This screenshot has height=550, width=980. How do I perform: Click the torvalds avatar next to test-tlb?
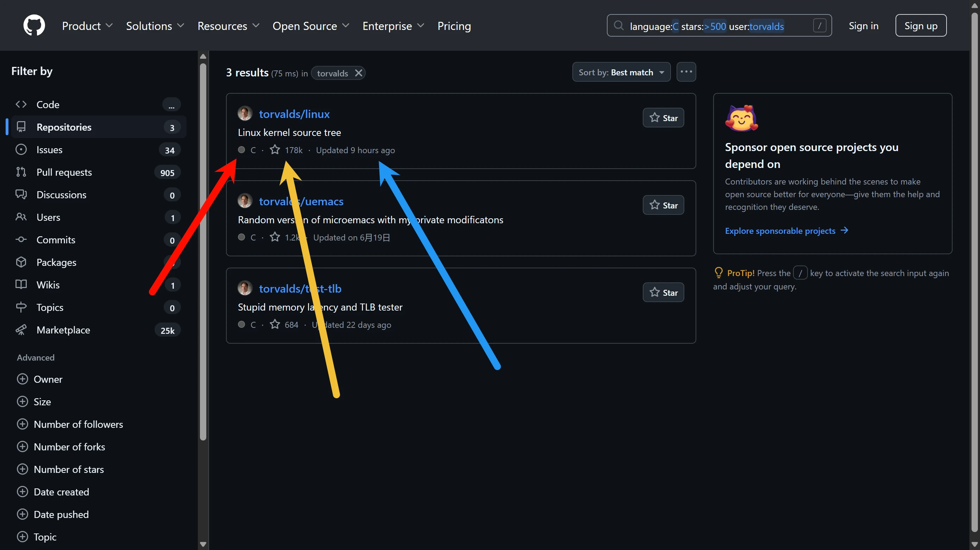coord(245,288)
